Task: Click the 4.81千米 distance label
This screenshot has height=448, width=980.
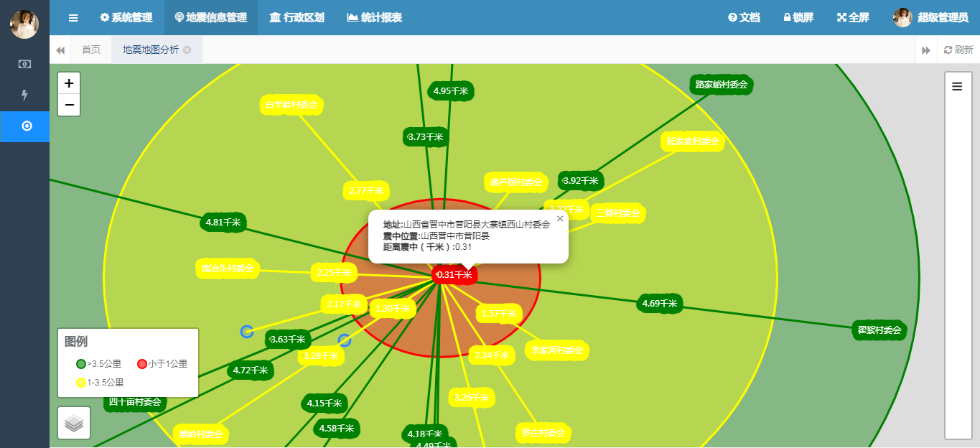Action: point(223,222)
